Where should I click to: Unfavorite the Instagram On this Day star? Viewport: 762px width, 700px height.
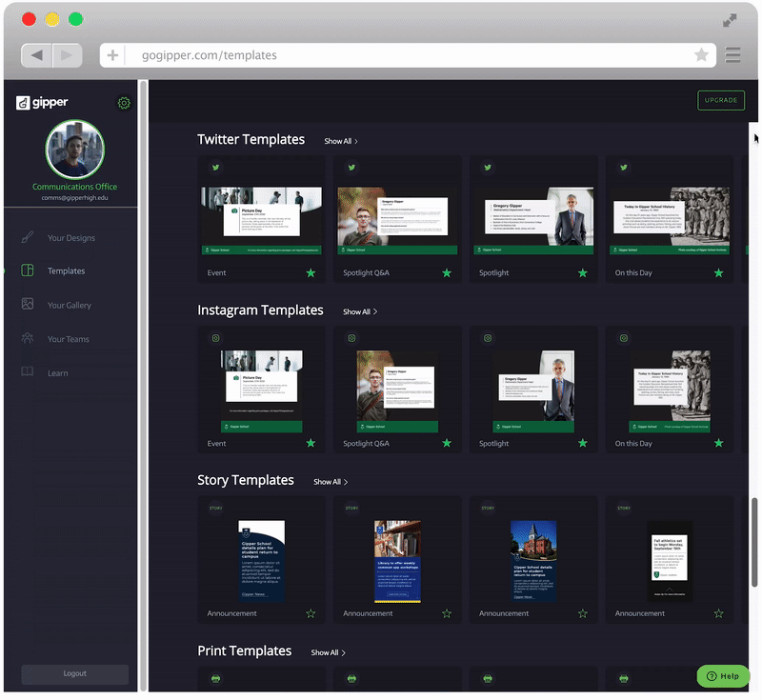pos(719,443)
